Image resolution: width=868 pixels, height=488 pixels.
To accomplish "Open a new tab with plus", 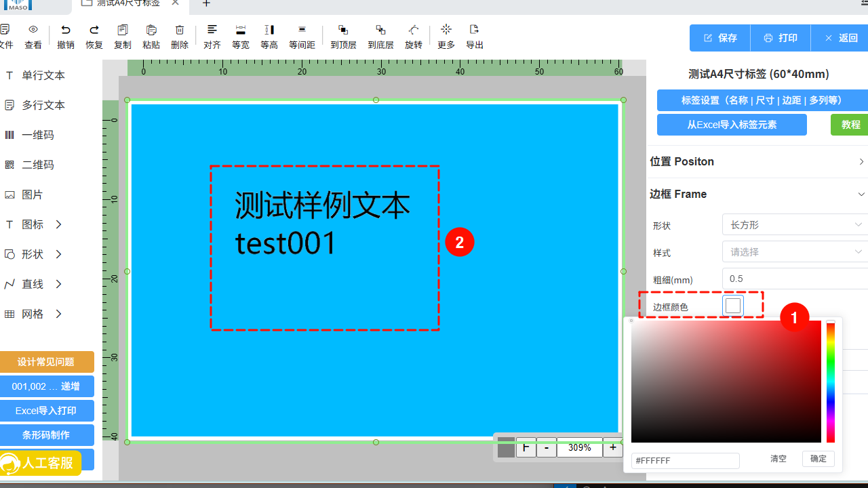I will point(206,3).
